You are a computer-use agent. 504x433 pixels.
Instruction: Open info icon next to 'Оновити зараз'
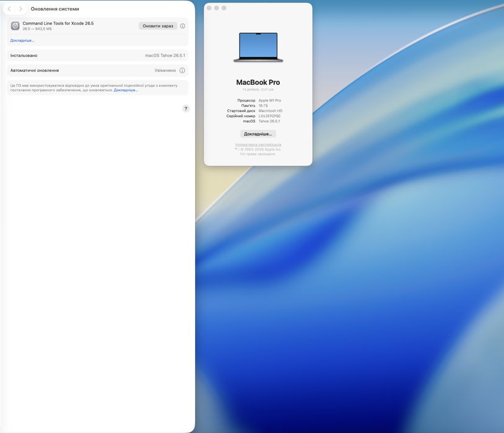pyautogui.click(x=183, y=26)
